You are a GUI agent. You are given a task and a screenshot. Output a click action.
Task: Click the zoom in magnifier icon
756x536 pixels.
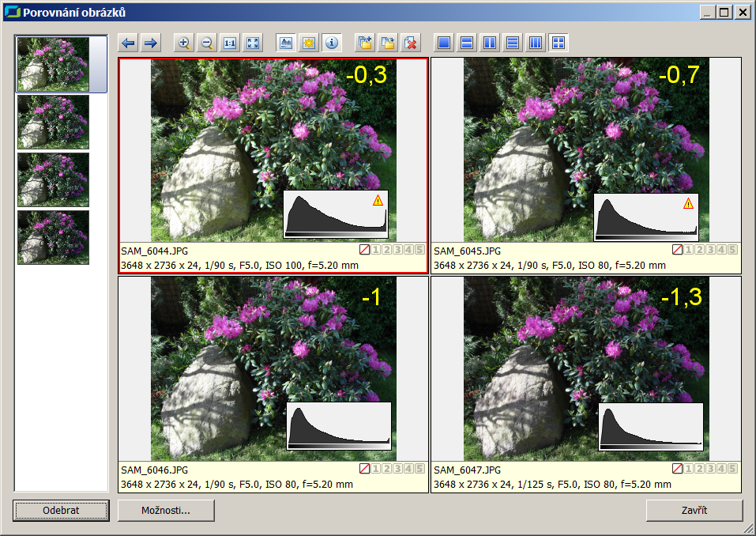[183, 43]
